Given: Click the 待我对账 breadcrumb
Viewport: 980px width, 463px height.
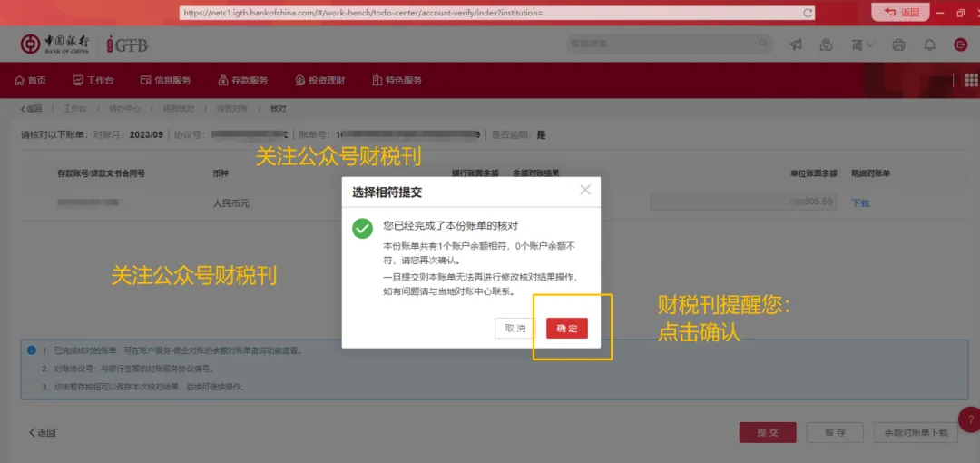Looking at the screenshot, I should click(x=232, y=109).
